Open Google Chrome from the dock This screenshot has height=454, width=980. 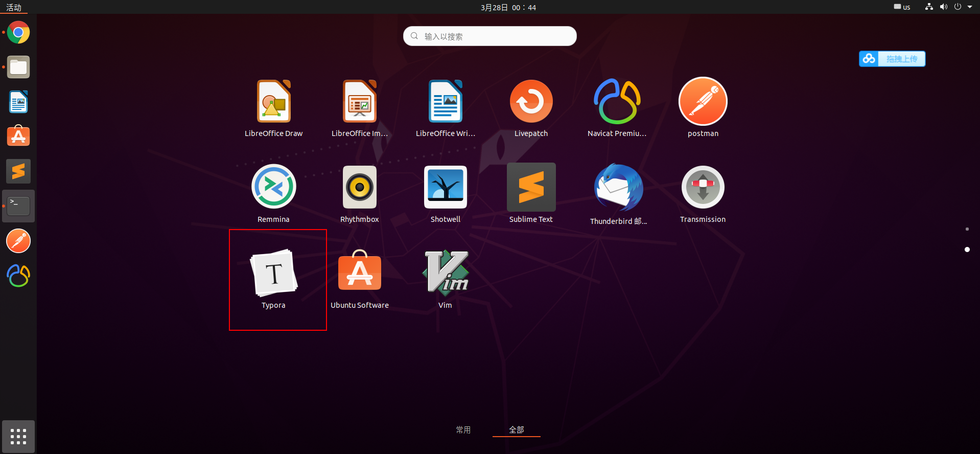[18, 33]
